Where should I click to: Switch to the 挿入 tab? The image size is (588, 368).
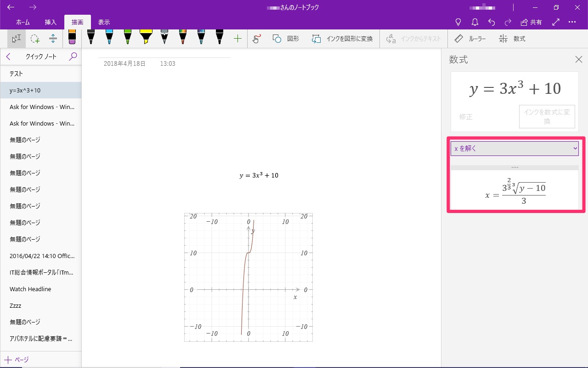pos(51,22)
